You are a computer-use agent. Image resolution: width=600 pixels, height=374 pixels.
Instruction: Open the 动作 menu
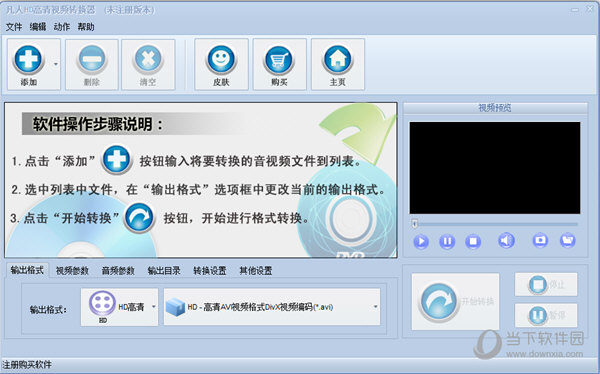(62, 27)
